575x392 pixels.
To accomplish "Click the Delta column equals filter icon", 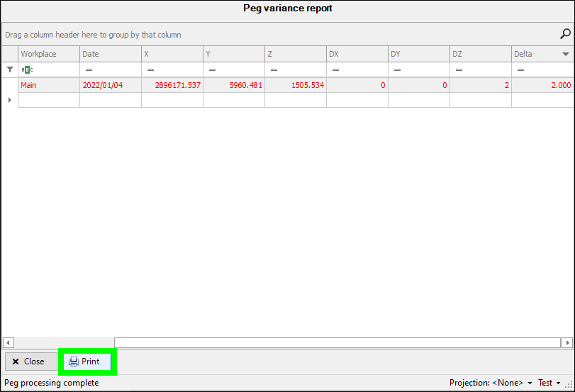I will point(520,69).
